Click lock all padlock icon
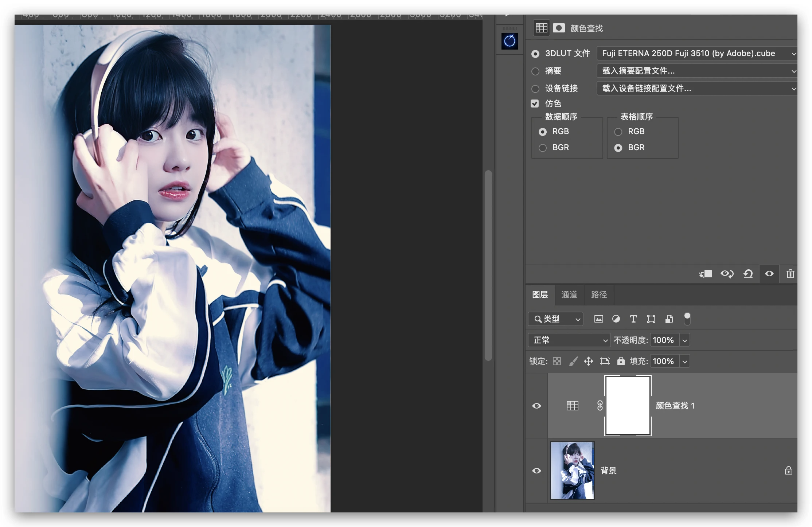812x527 pixels. (x=621, y=361)
